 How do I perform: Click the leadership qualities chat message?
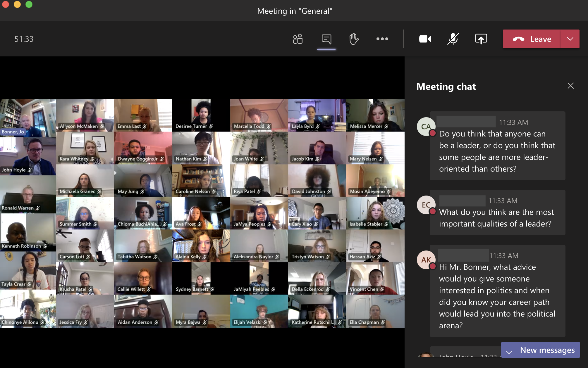[496, 218]
